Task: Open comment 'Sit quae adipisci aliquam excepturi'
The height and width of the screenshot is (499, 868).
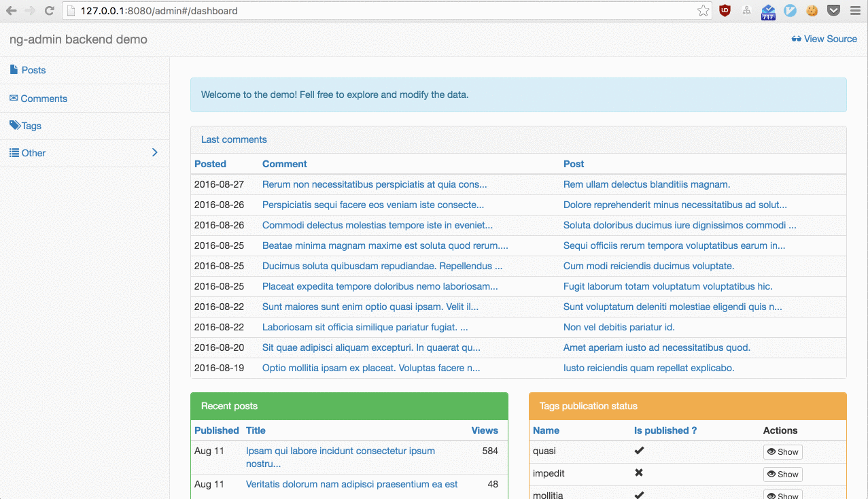Action: (x=371, y=347)
